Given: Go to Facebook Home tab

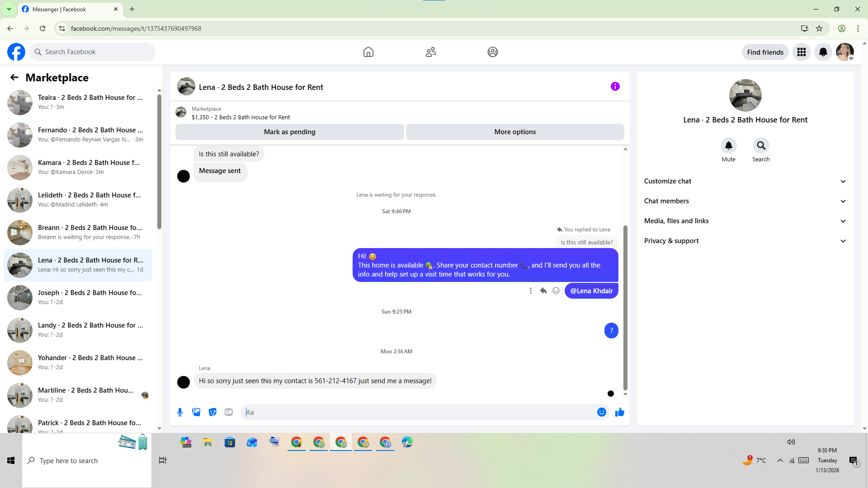Looking at the screenshot, I should click(368, 52).
